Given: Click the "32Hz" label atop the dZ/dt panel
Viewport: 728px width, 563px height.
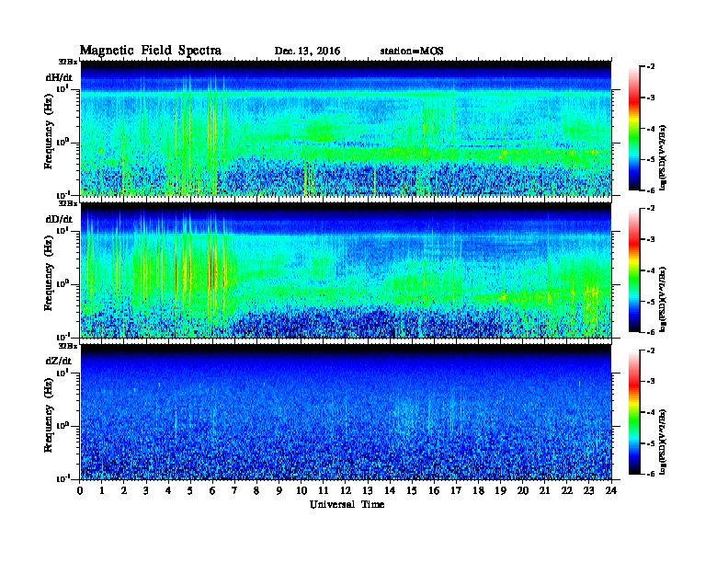Looking at the screenshot, I should (68, 346).
